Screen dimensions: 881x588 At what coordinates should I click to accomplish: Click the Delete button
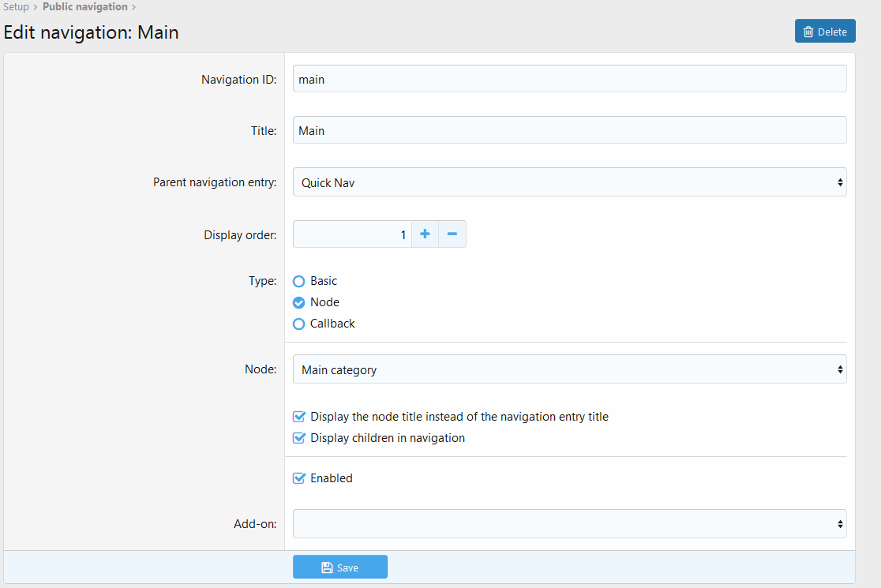click(825, 32)
